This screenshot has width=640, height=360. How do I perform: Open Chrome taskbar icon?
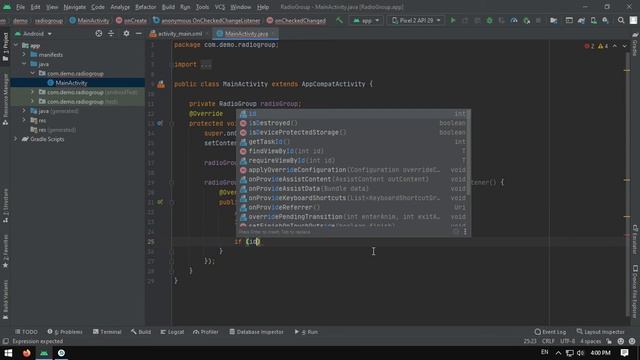61,353
